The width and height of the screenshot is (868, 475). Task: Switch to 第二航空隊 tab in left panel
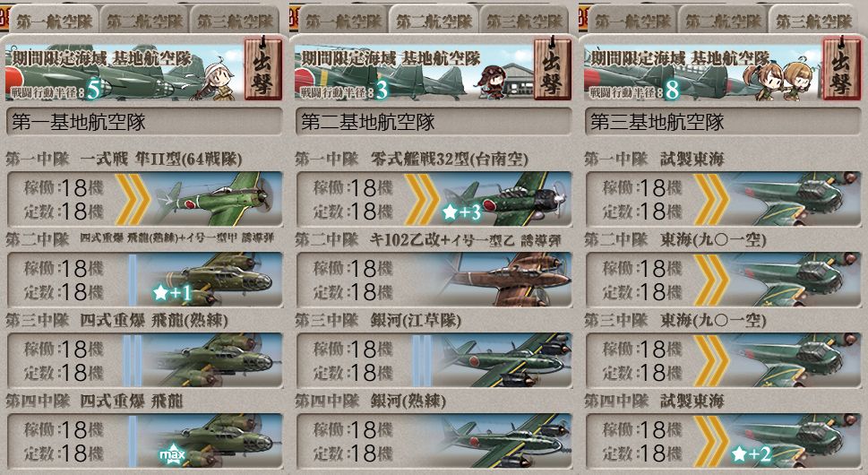point(144,21)
